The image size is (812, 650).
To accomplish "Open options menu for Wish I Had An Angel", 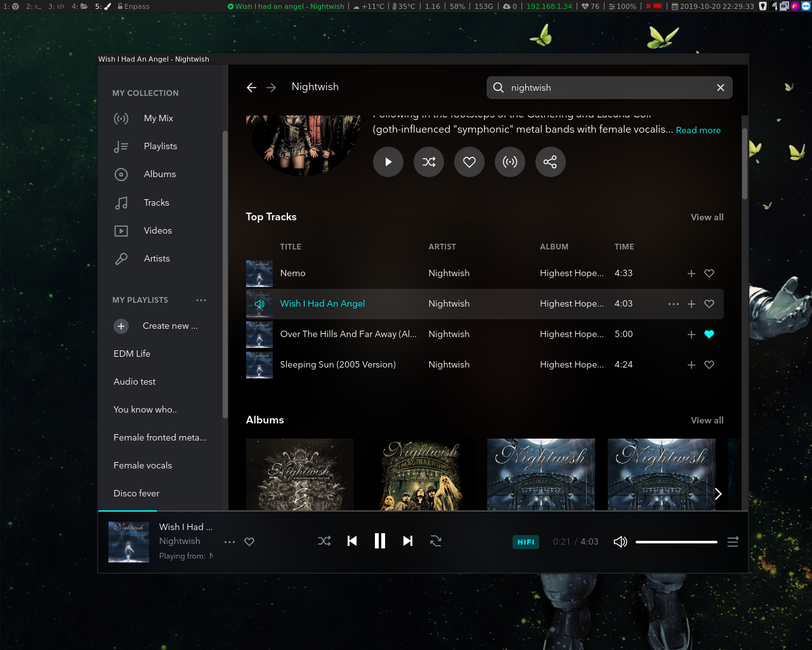I will (x=673, y=304).
